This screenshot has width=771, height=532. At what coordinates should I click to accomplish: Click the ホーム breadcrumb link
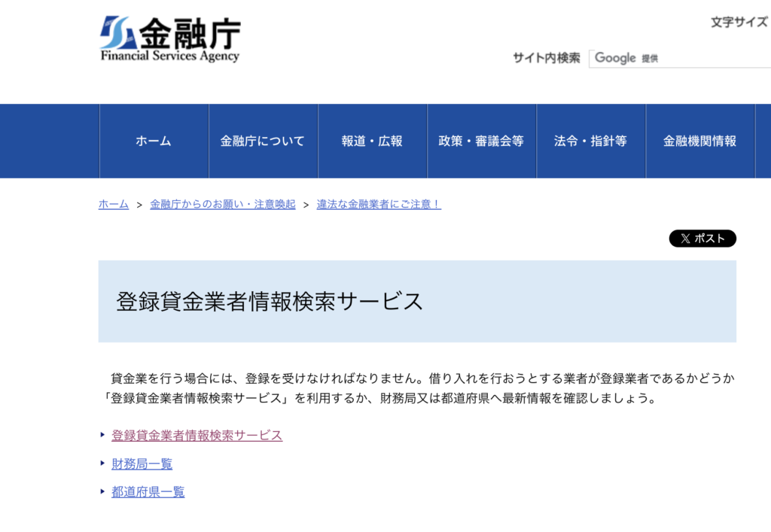pyautogui.click(x=111, y=203)
